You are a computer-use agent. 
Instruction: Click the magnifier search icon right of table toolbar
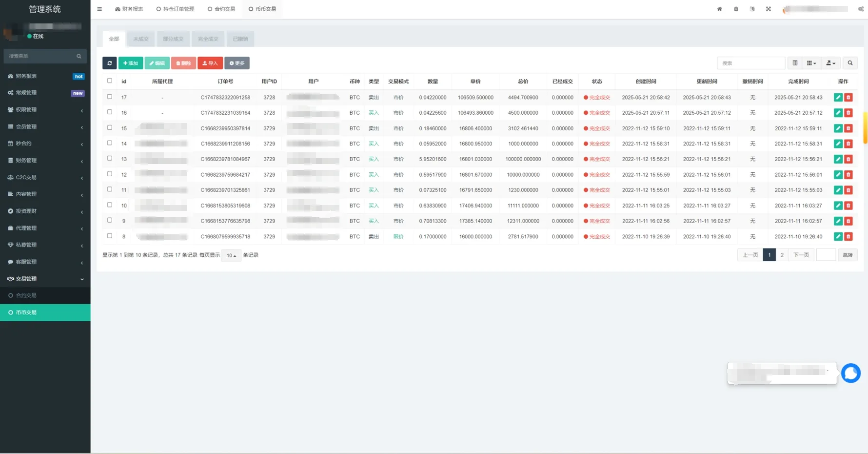click(850, 63)
